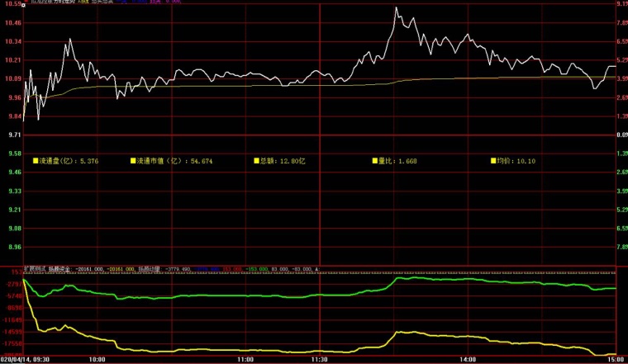Click the yellow marker before 均价 10.10

(492, 162)
